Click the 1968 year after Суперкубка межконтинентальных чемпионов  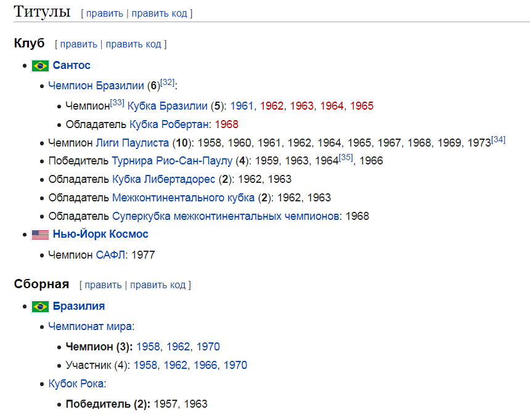(x=357, y=217)
